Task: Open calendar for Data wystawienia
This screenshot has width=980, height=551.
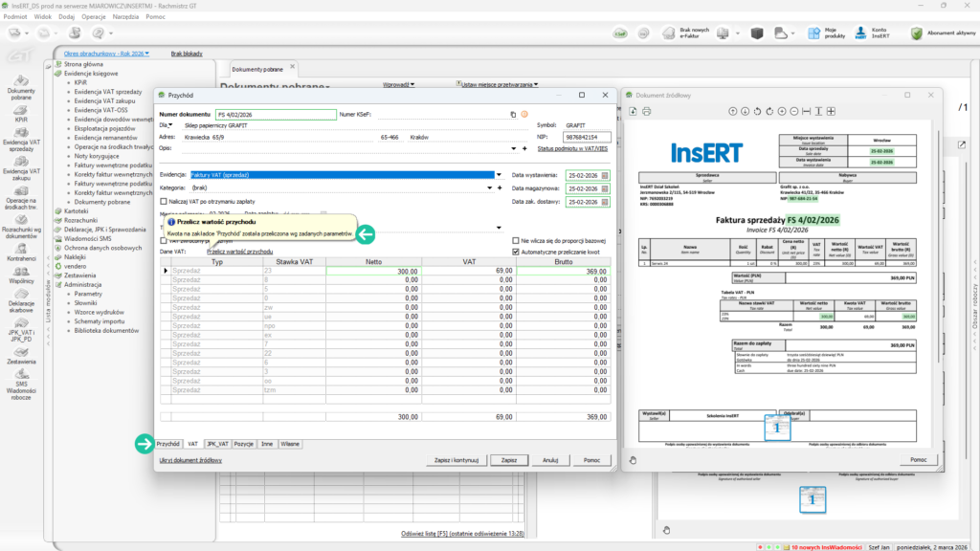Action: 605,175
